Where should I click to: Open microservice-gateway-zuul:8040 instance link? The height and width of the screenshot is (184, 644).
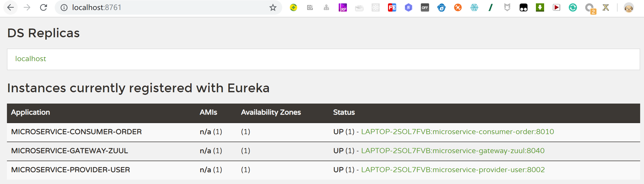(x=453, y=151)
